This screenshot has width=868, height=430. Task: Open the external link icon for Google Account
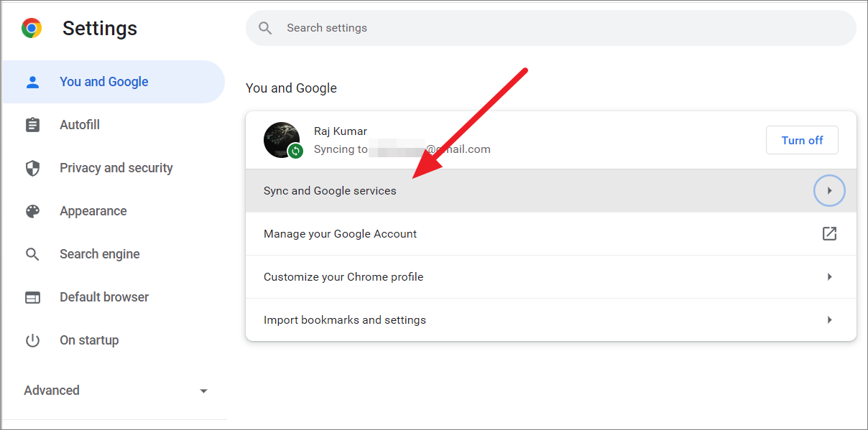829,233
